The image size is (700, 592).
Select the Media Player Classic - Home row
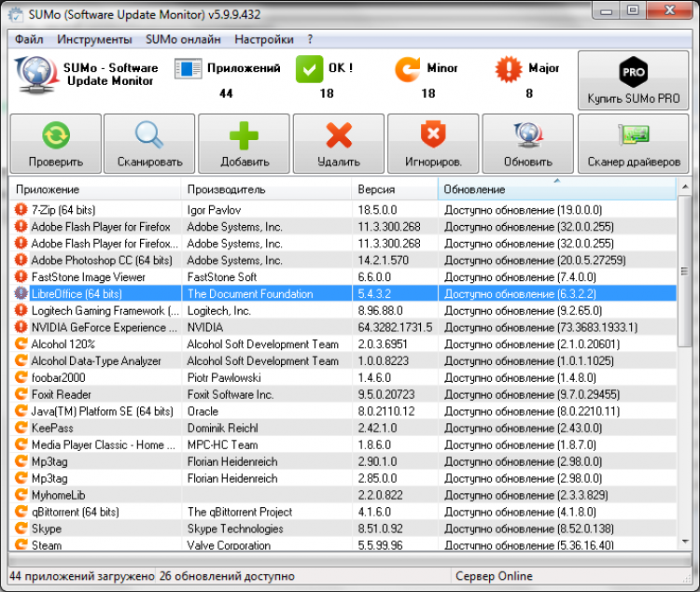[x=343, y=444]
